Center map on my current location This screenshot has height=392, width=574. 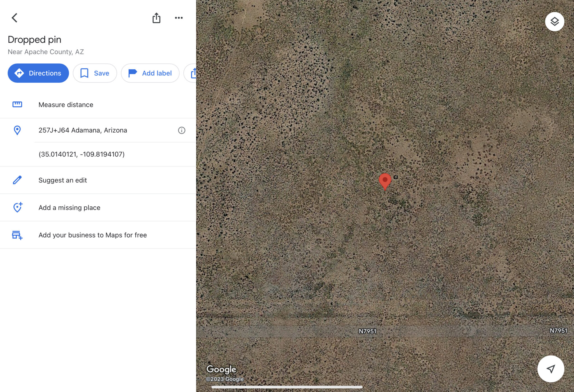tap(551, 369)
